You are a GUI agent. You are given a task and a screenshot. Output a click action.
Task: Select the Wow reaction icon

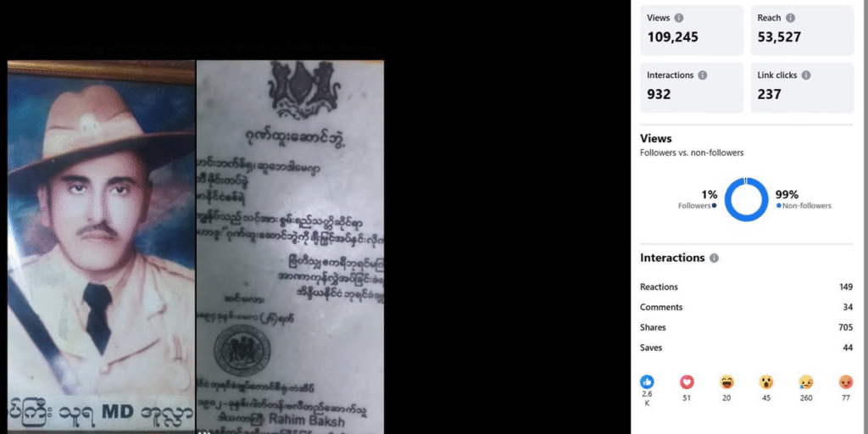click(x=766, y=382)
